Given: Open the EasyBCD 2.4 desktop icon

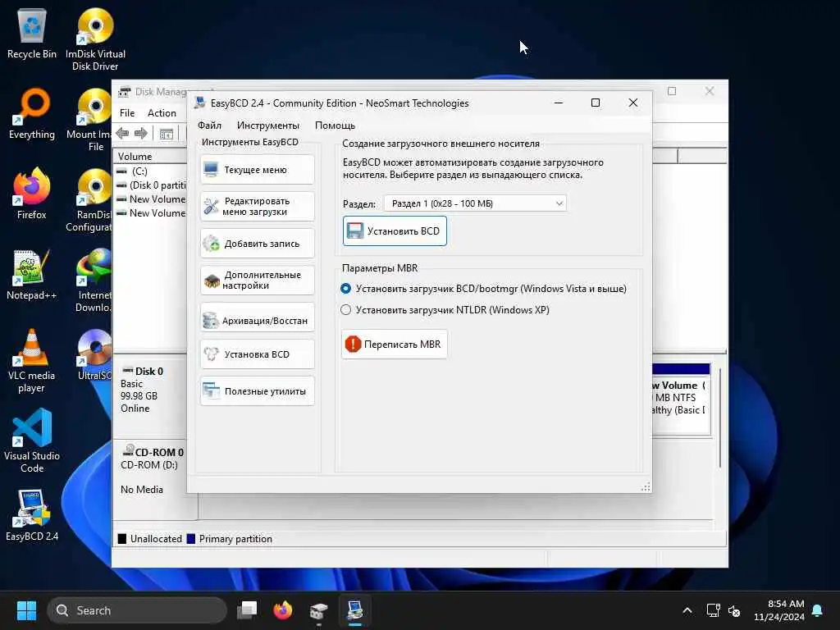Looking at the screenshot, I should point(32,516).
